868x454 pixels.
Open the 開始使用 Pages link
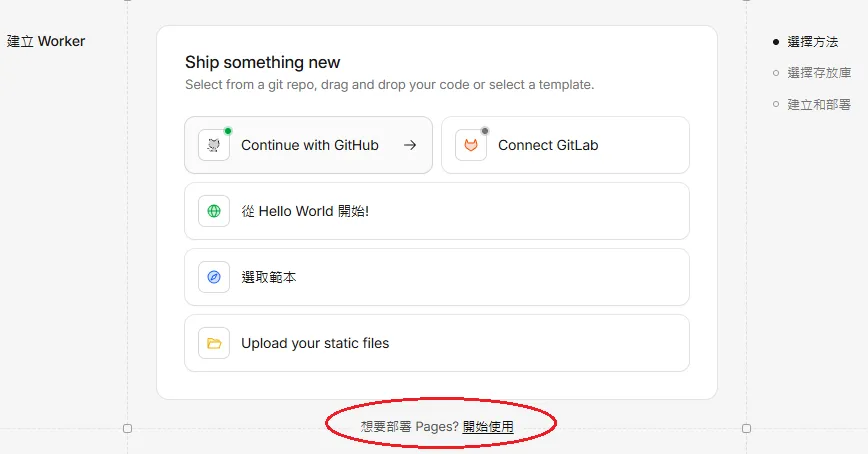pos(488,427)
